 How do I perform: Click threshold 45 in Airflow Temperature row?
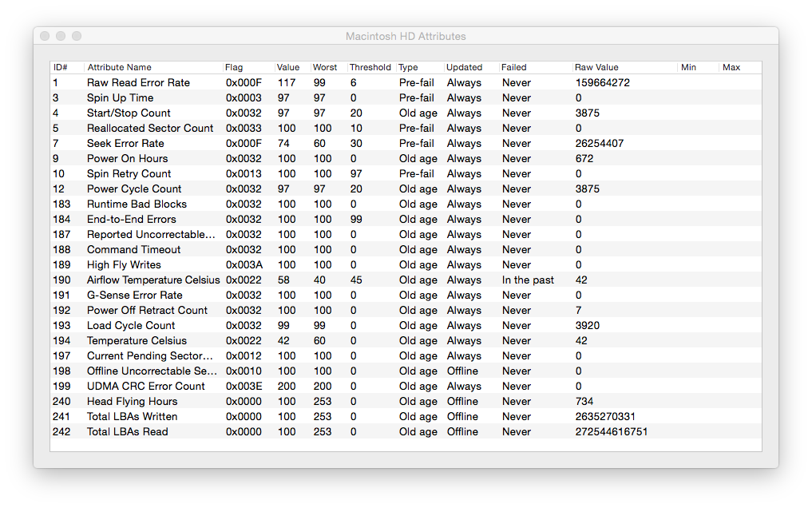pos(356,280)
